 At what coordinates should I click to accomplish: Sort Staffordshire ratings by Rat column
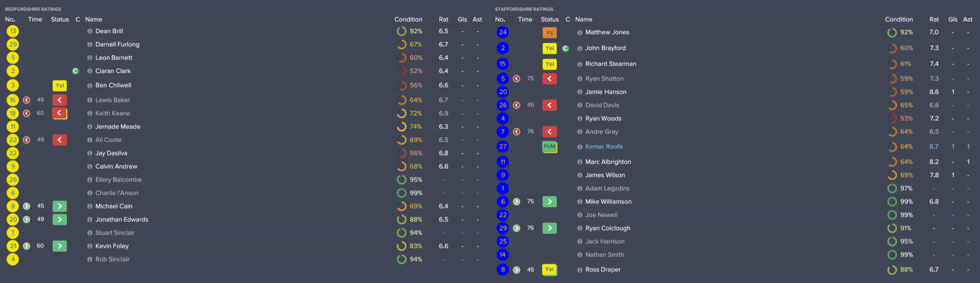(x=934, y=19)
